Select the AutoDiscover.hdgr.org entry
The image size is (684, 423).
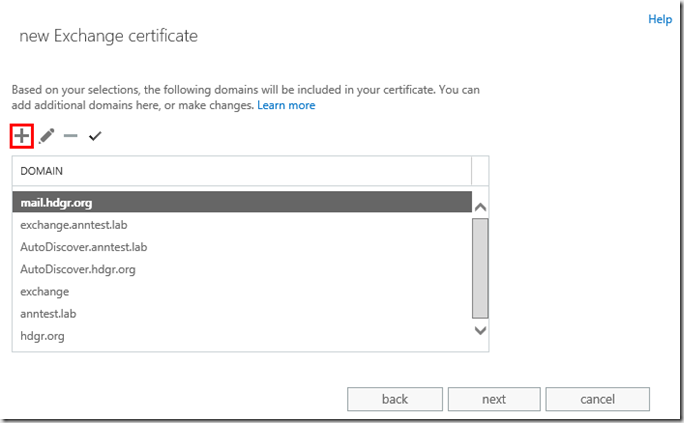coord(240,269)
